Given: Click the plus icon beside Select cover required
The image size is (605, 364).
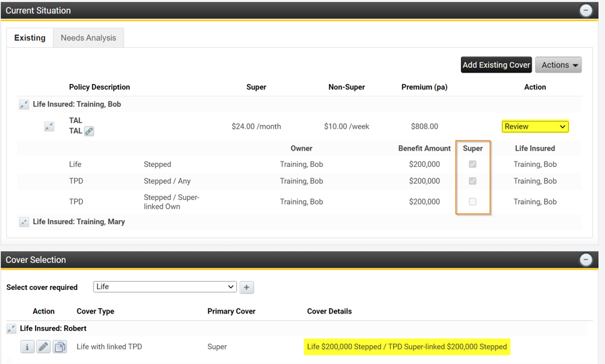Looking at the screenshot, I should 247,287.
